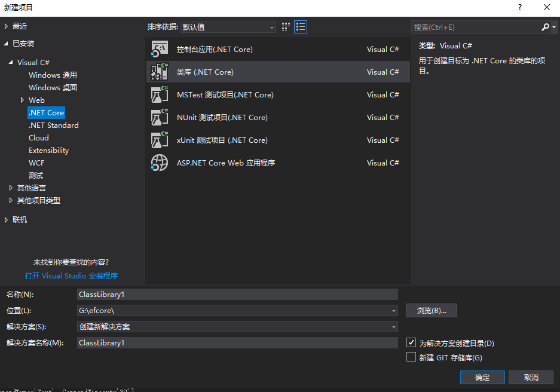Click the ASP.NET Core Web globe icon
Viewport: 560px width, 392px height.
(x=160, y=163)
